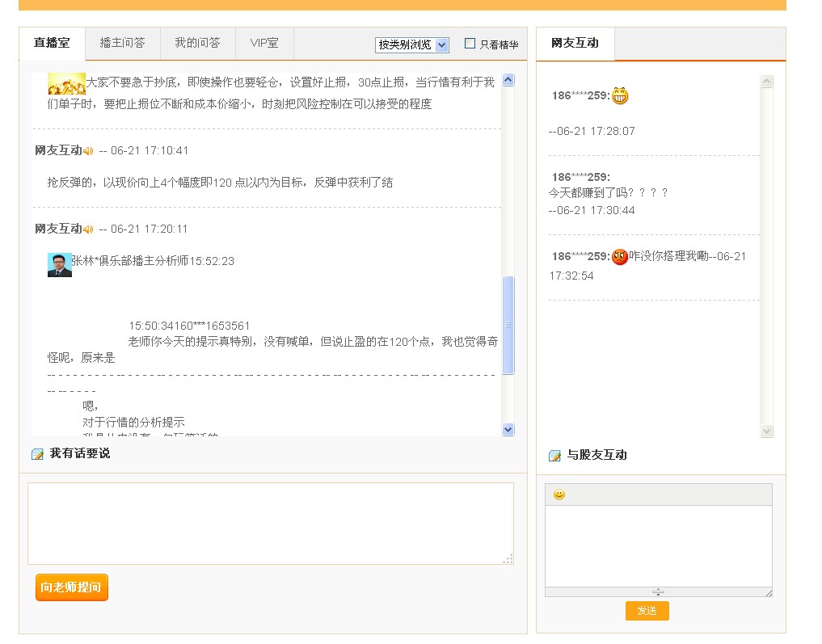Screen dimensions: 822x644
Task: Open the 我的问答 tab
Action: click(197, 43)
